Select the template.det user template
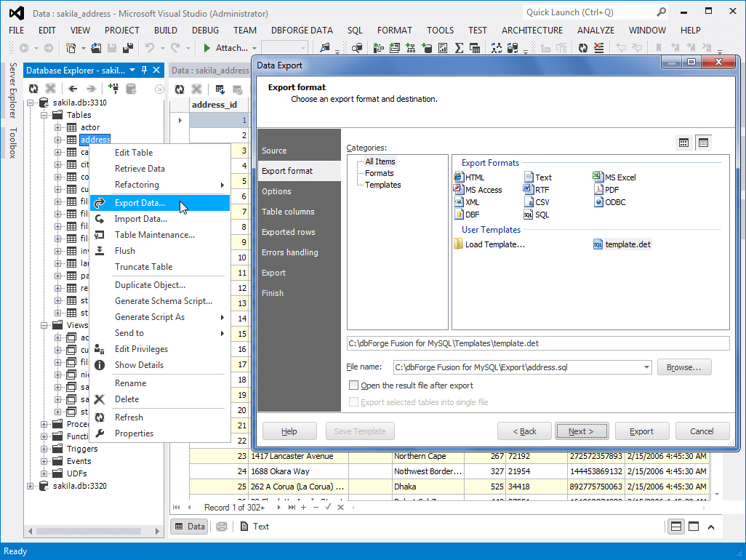Screen dimensions: 746x560 [x=622, y=244]
